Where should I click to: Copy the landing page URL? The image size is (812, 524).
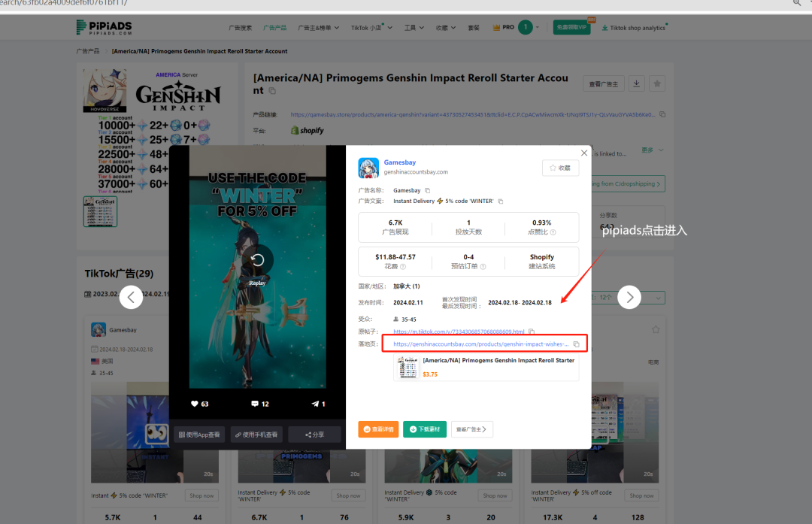pos(577,344)
